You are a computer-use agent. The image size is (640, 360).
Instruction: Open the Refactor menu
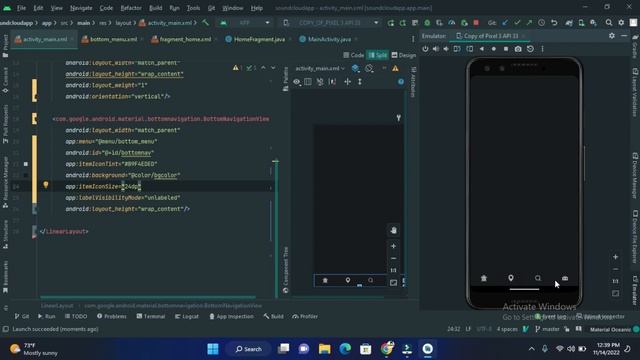tap(131, 8)
